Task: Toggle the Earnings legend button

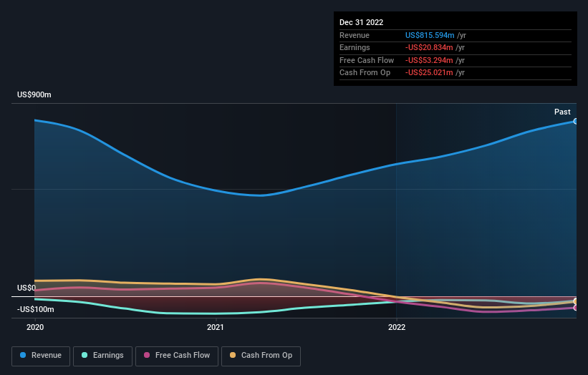Action: tap(102, 356)
